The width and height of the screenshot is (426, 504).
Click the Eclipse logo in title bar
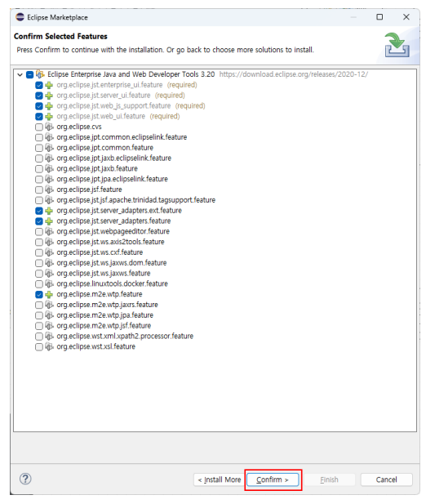point(20,17)
